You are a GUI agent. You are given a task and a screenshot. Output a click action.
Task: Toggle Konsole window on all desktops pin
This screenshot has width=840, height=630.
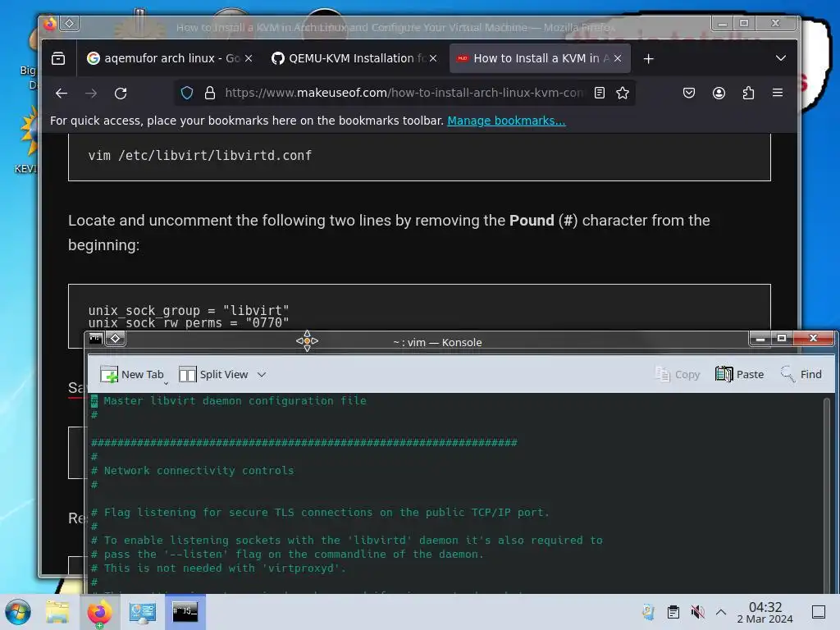pyautogui.click(x=115, y=339)
